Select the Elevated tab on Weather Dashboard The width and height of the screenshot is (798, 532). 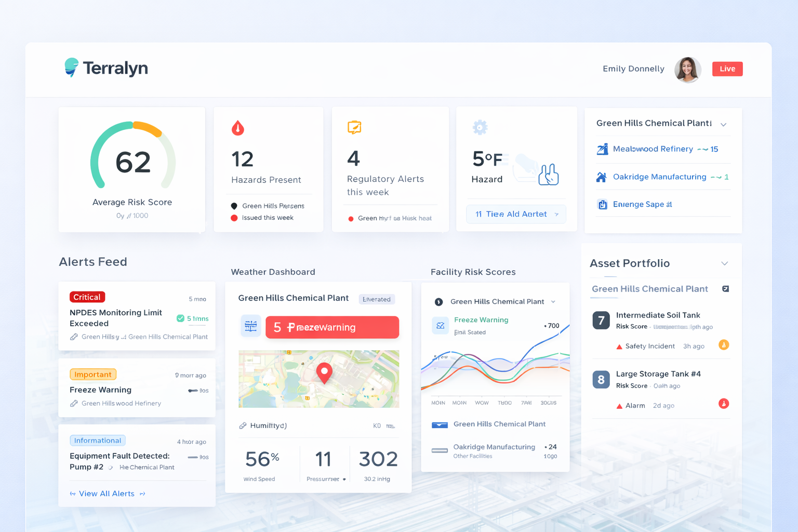pos(376,299)
